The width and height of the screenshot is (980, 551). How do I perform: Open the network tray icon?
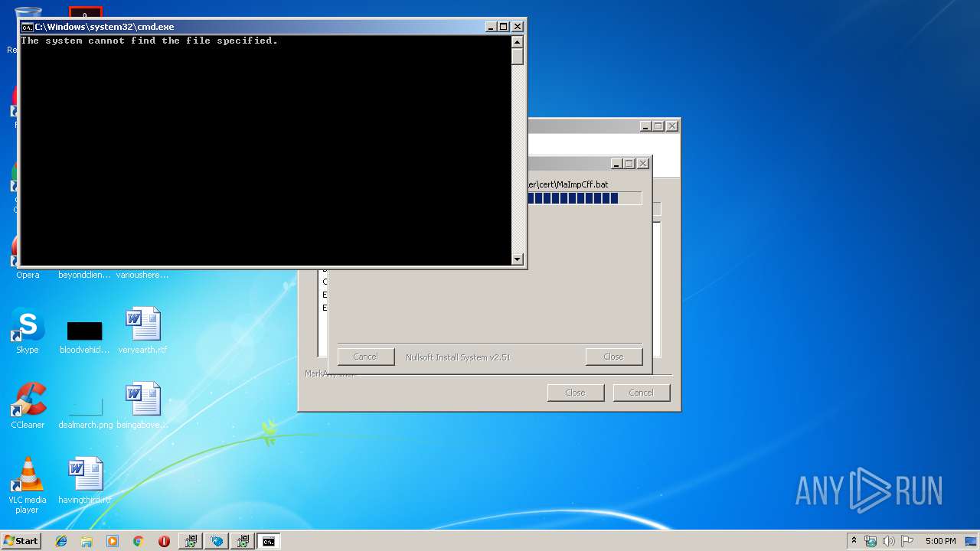coord(871,541)
